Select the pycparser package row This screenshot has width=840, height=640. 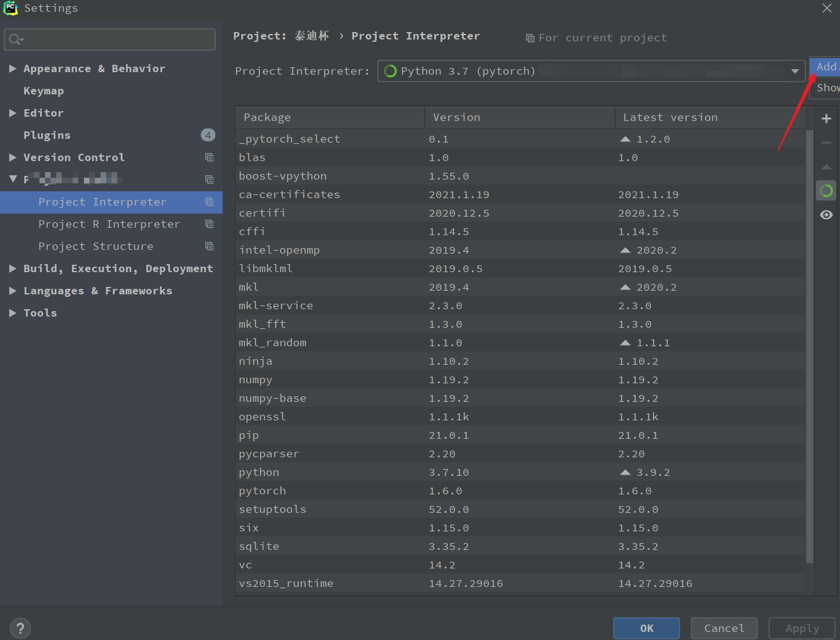pos(521,454)
